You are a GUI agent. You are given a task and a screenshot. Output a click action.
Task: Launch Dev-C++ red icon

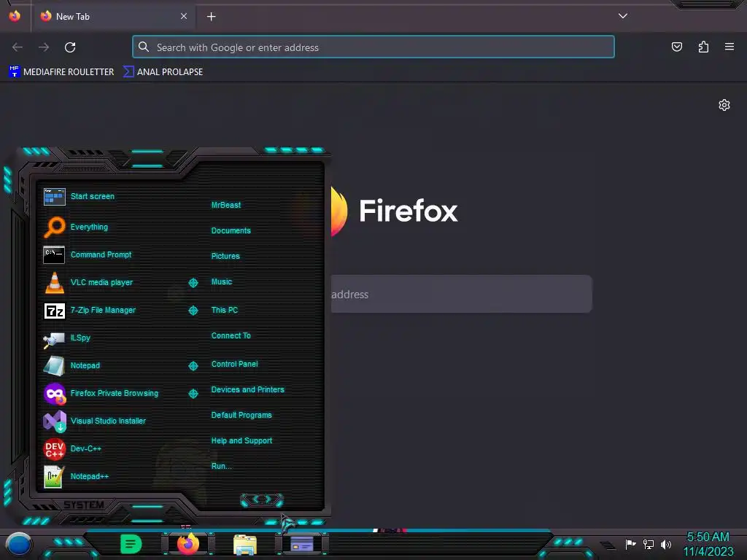coord(54,448)
